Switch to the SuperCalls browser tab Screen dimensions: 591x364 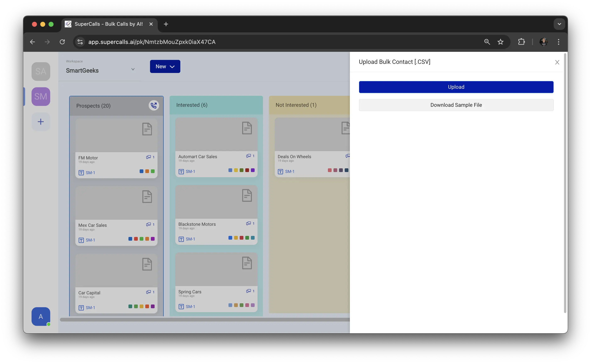[108, 24]
